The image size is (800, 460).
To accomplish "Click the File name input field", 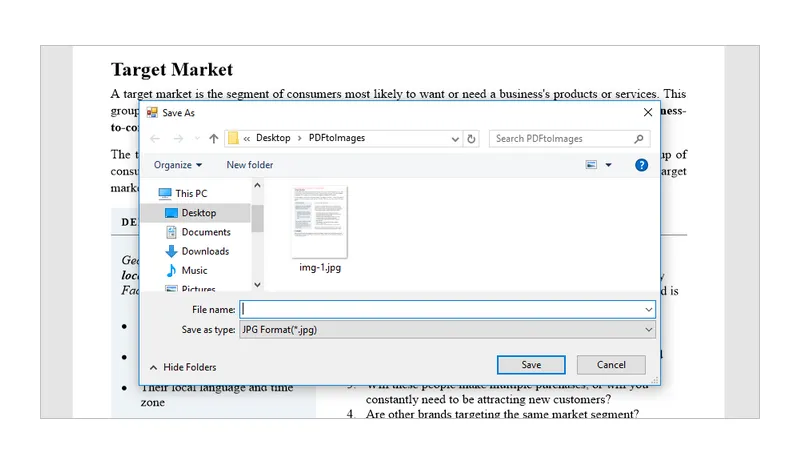I will (x=447, y=310).
